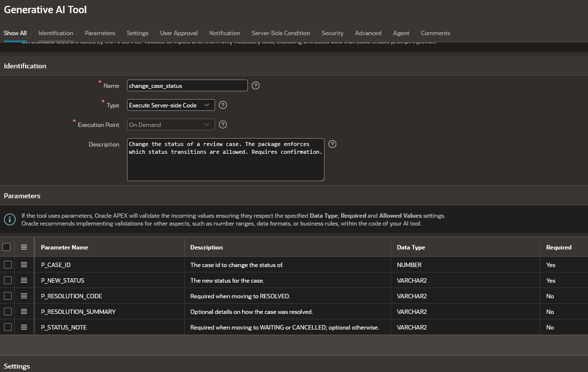Image resolution: width=588 pixels, height=372 pixels.
Task: Click the Settings section heading at bottom
Action: click(17, 366)
